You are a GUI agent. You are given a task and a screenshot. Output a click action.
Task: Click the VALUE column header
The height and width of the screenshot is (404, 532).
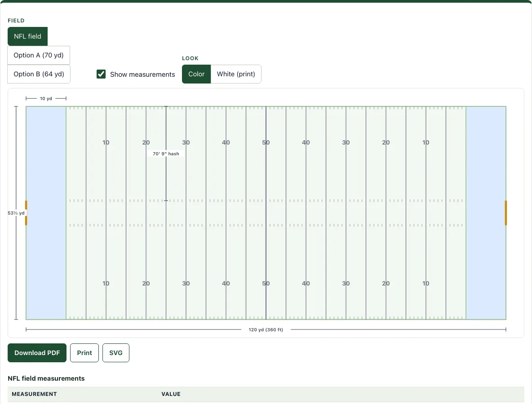coord(171,394)
